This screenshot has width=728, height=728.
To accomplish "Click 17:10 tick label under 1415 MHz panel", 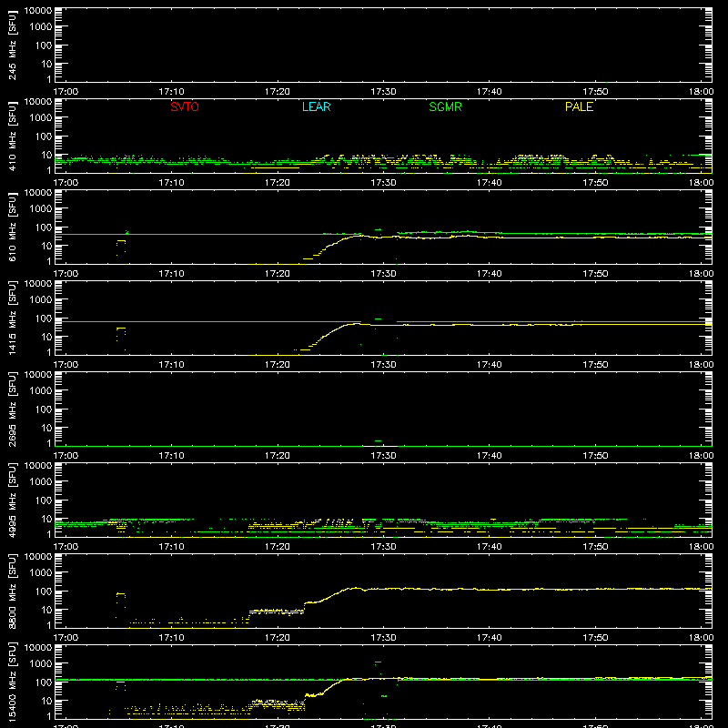I will pyautogui.click(x=171, y=365).
